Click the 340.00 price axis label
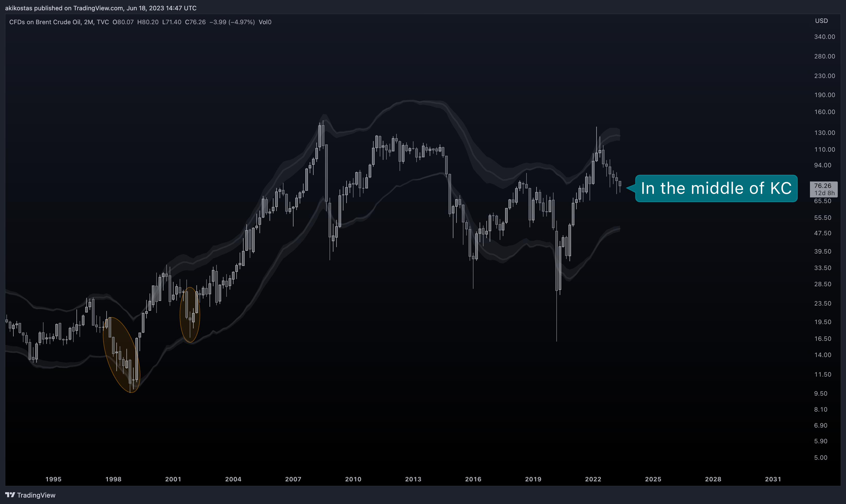The width and height of the screenshot is (846, 504). pos(824,37)
